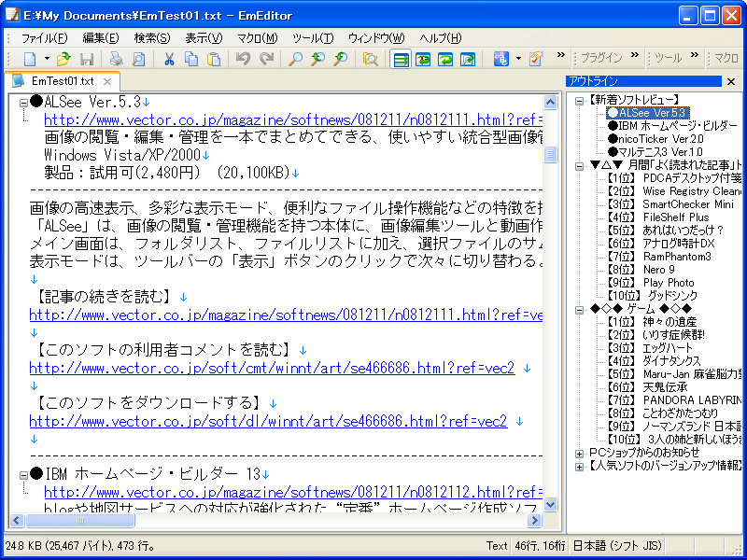
Task: Click the horizontal scrollbar right arrow
Action: point(535,521)
